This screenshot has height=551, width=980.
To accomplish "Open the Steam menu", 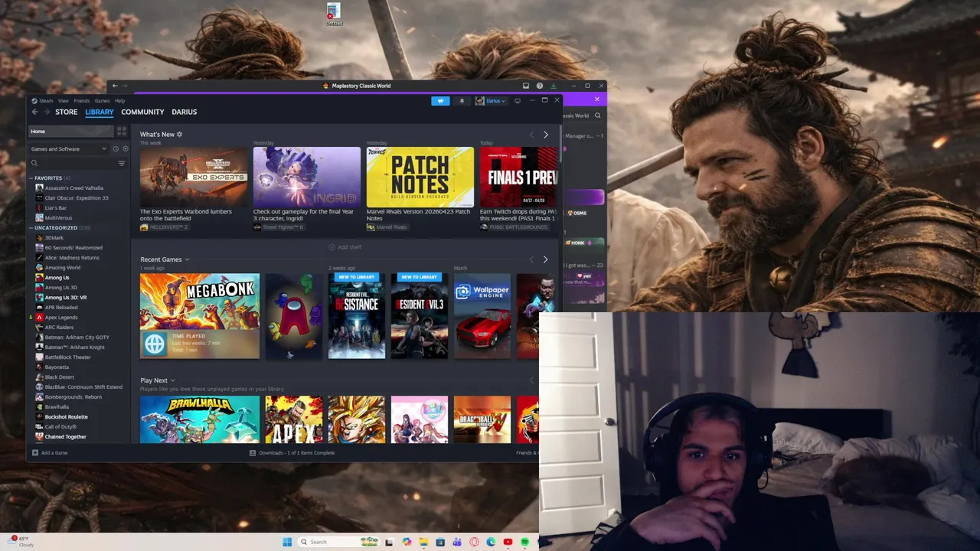I will [46, 100].
